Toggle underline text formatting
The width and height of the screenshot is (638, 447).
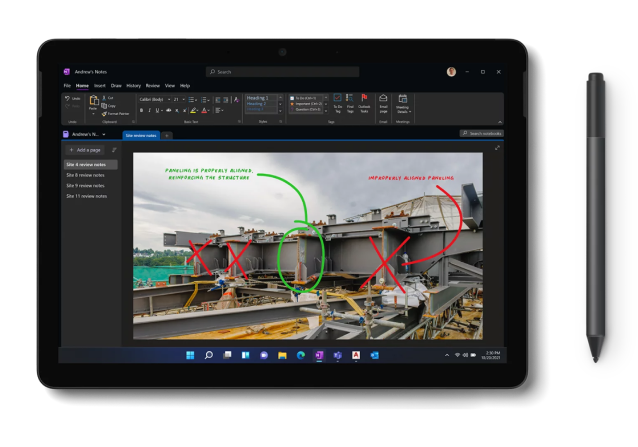(x=156, y=111)
